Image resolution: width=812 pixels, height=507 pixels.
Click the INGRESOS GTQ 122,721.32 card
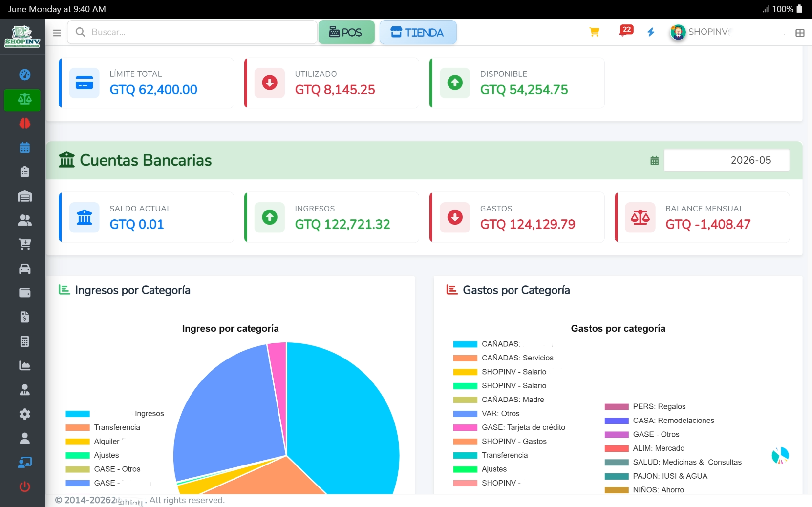[x=332, y=217]
